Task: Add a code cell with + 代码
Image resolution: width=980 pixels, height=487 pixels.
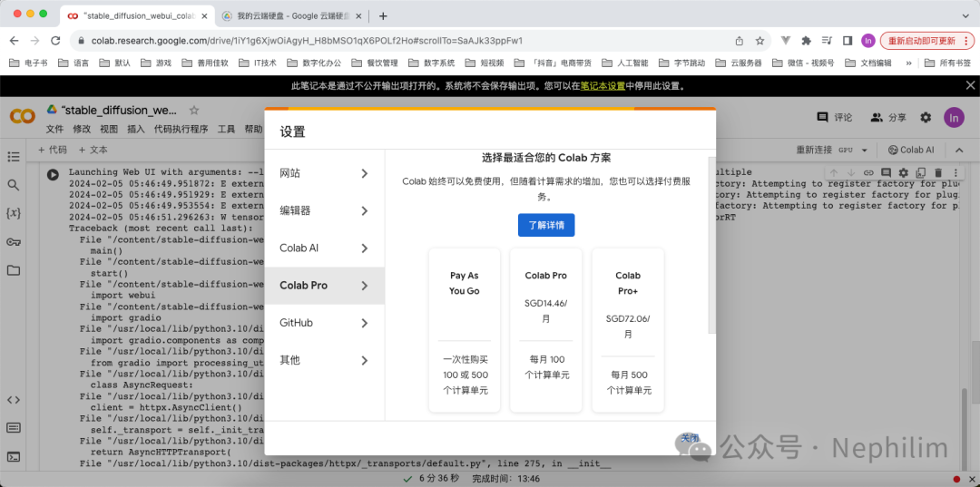Action: tap(53, 150)
